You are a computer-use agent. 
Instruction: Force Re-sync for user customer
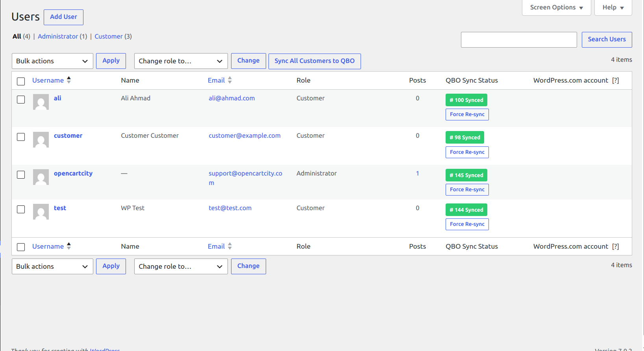pos(467,152)
